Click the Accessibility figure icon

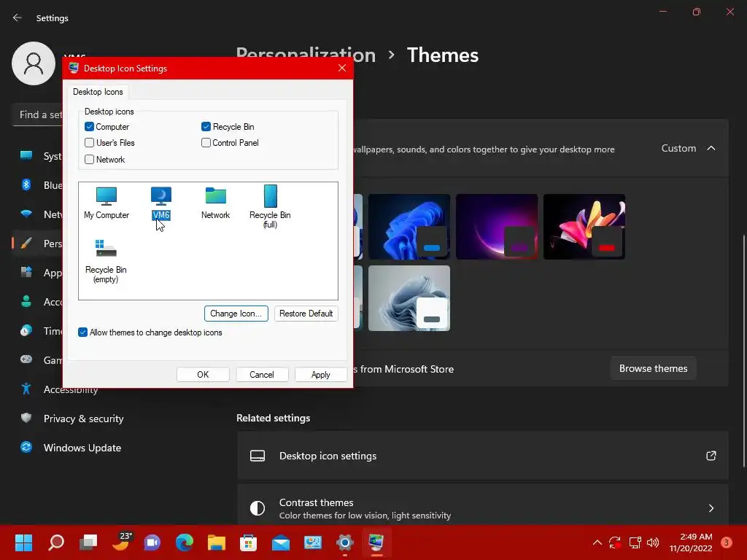click(x=26, y=389)
